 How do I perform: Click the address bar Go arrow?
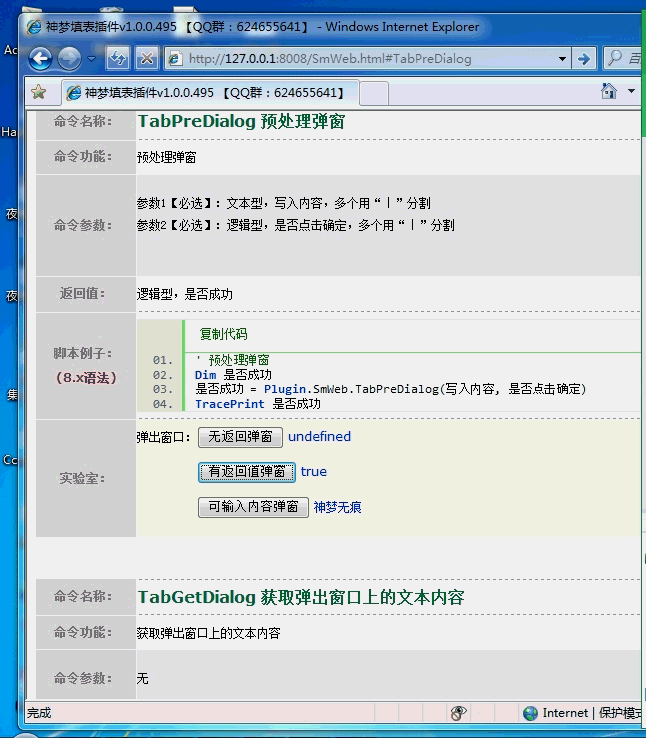click(x=584, y=59)
